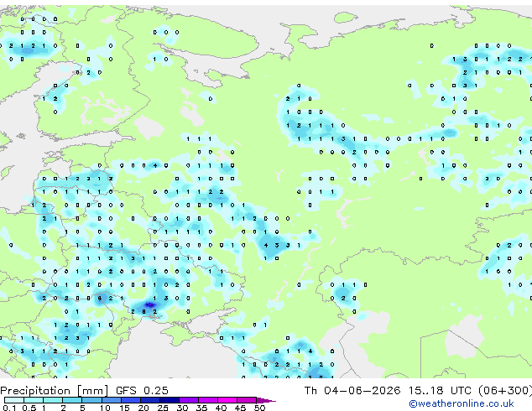This screenshot has height=411, width=532.
Task: Click the 1–2 mm legend swatch
Action: [53, 400]
